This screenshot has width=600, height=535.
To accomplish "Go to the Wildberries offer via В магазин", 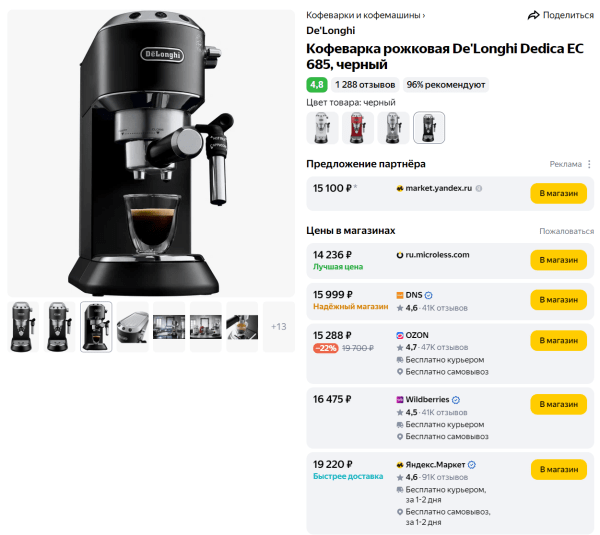I will (x=558, y=405).
